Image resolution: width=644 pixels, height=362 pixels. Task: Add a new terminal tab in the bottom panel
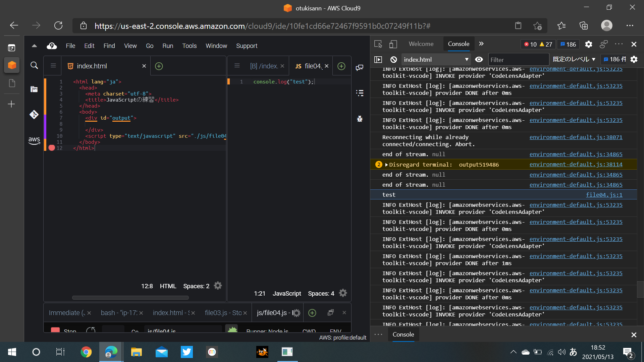(x=312, y=313)
